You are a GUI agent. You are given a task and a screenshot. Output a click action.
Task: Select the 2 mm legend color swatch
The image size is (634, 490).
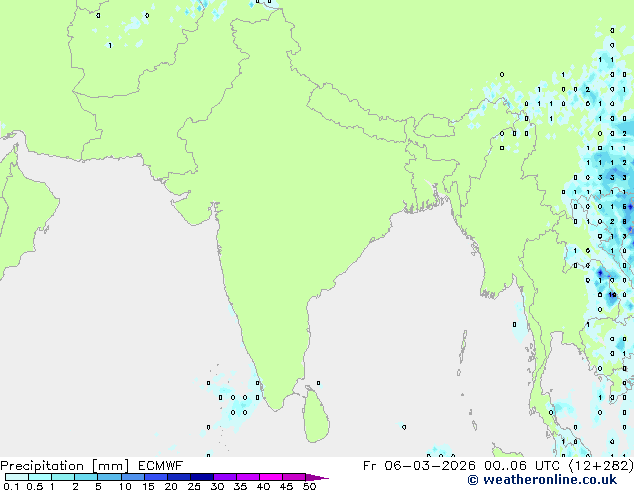86,477
